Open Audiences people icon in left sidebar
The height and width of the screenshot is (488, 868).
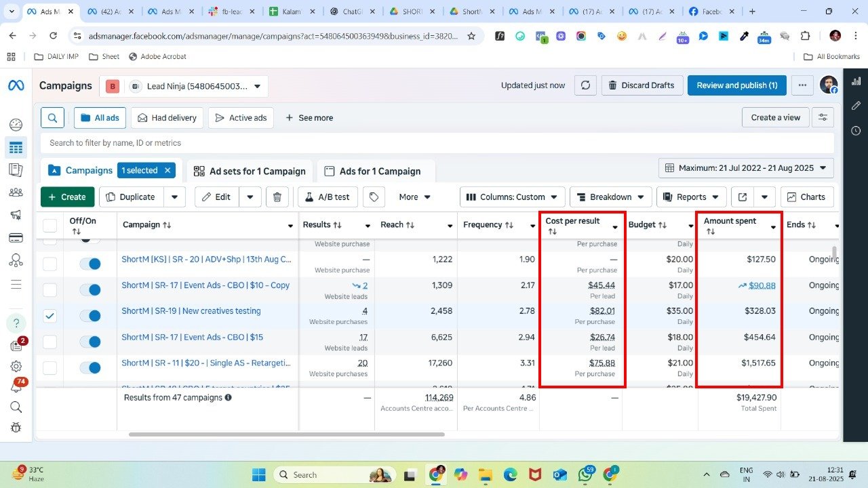[x=16, y=192]
